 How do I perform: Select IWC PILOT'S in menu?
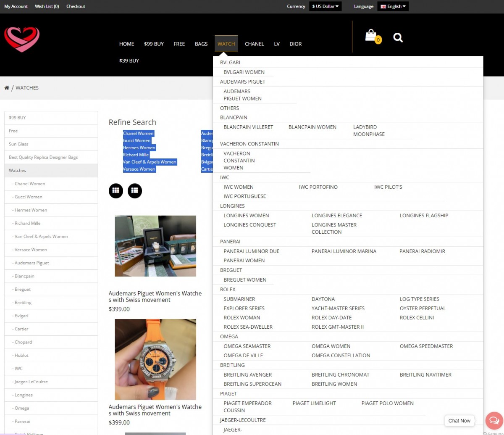point(388,187)
